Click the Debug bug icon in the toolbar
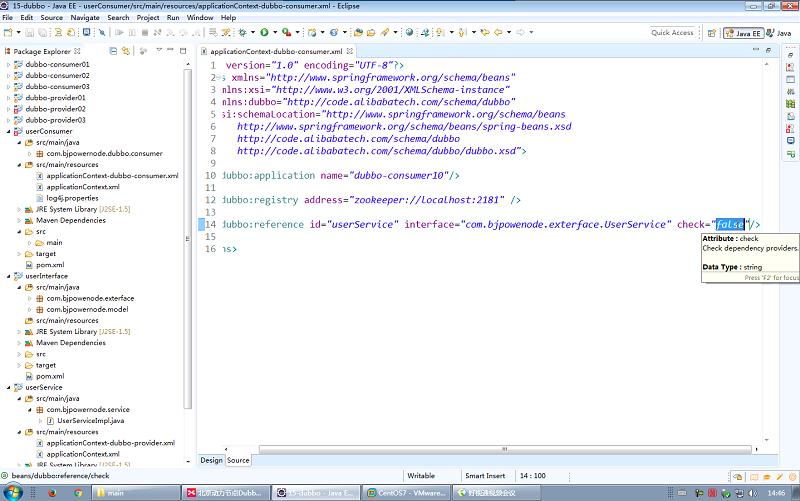 244,32
